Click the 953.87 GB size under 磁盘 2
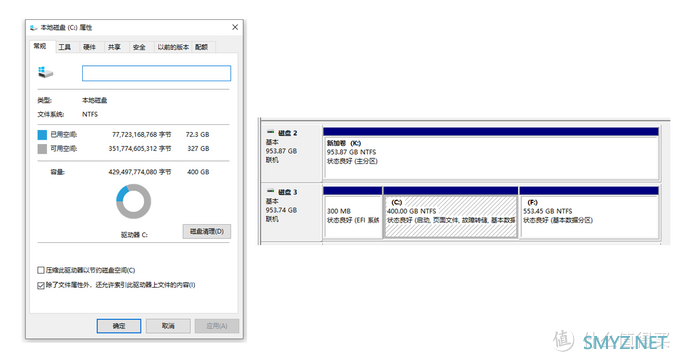The image size is (680, 362). click(281, 151)
